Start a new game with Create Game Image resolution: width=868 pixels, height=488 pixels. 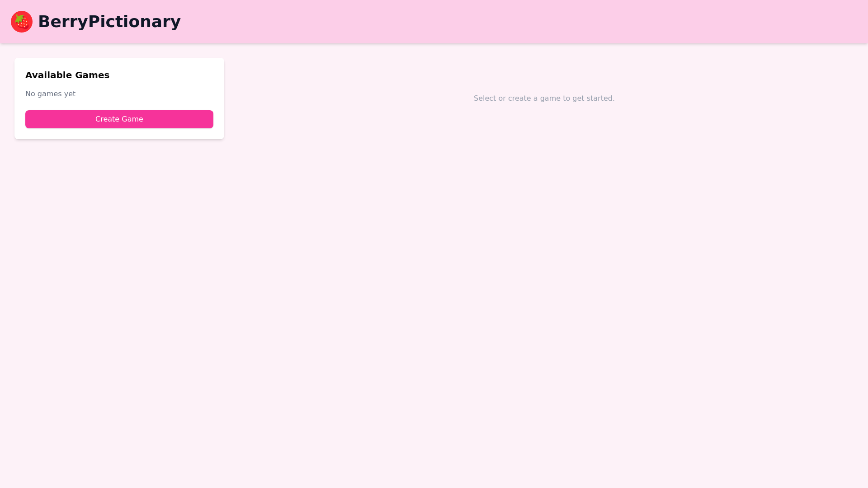coord(119,119)
